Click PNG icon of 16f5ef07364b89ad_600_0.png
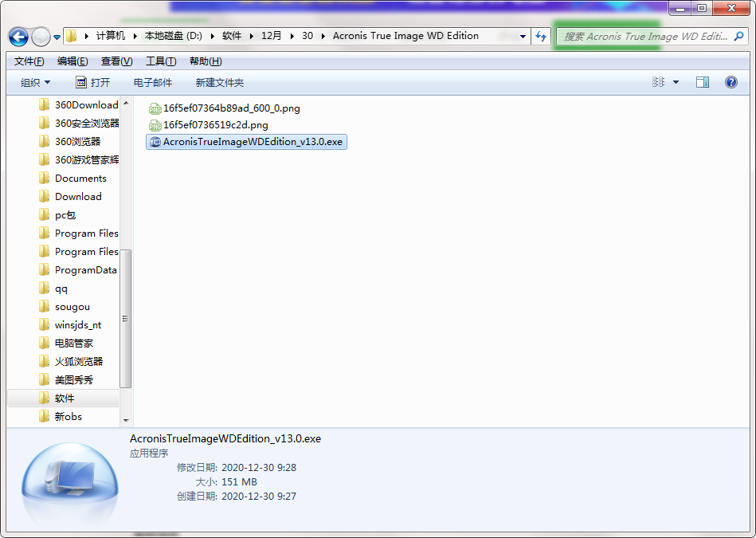This screenshot has height=538, width=756. click(x=155, y=108)
